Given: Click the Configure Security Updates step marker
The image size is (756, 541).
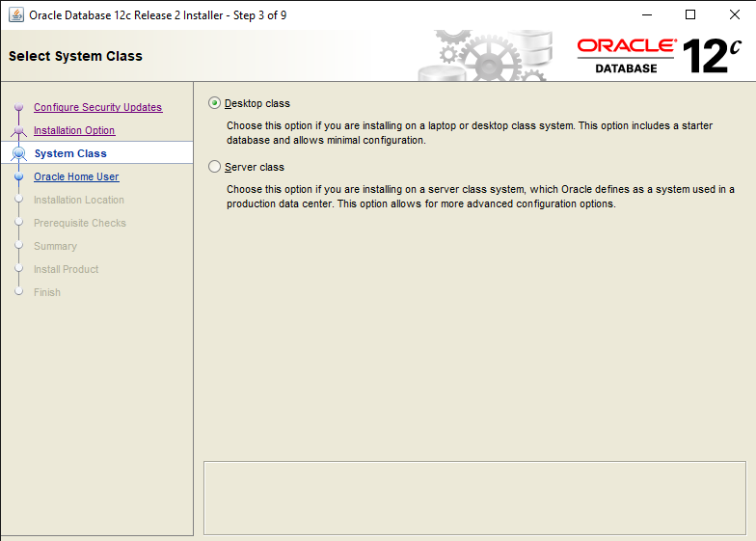Looking at the screenshot, I should point(19,106).
